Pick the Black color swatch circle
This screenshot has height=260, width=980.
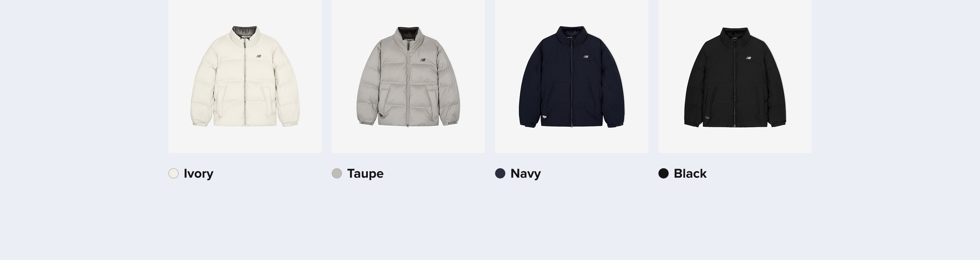coord(664,173)
